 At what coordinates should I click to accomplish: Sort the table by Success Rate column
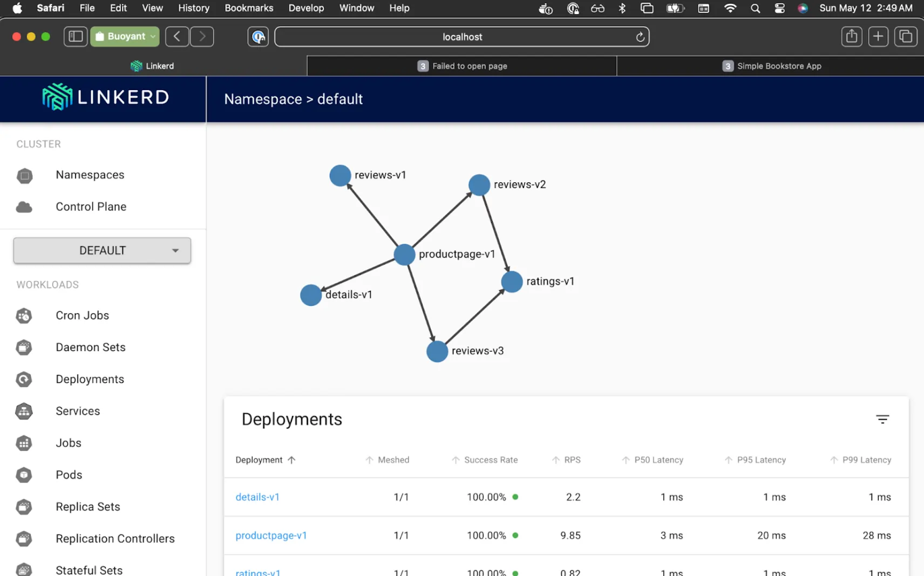click(x=485, y=460)
